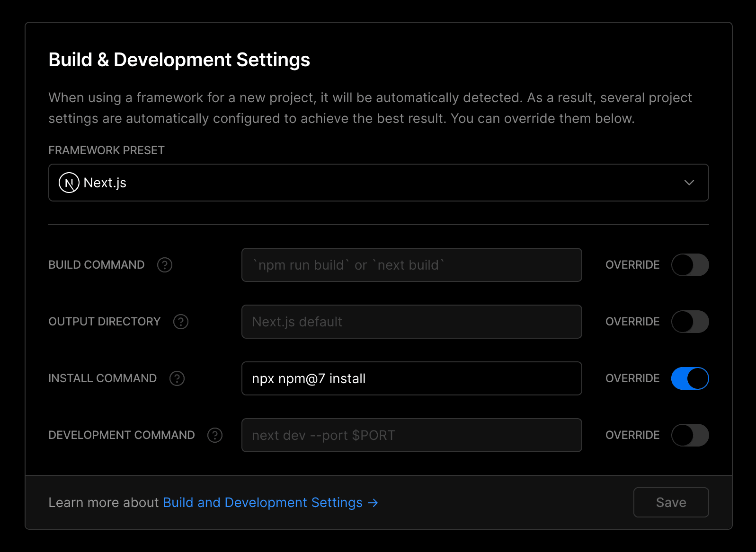This screenshot has width=756, height=552.
Task: Click the 'npx npm@7 install' input field
Action: click(x=411, y=378)
